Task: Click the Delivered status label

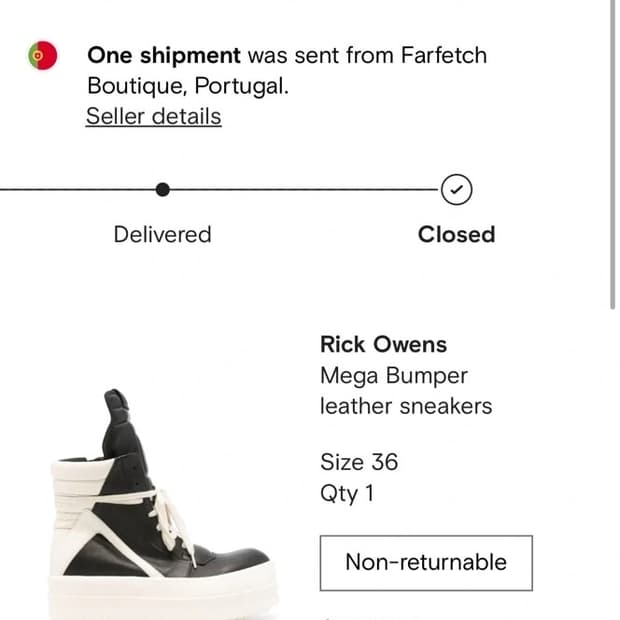Action: (163, 234)
